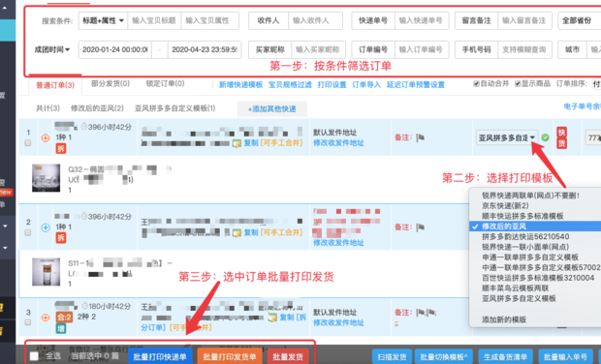Click the 新增快递模板 link
This screenshot has width=601, height=364.
[x=240, y=85]
